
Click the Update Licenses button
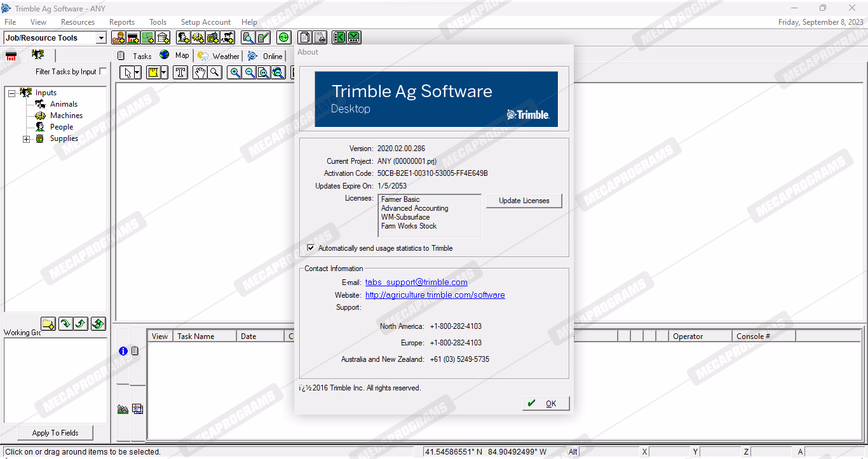click(524, 201)
